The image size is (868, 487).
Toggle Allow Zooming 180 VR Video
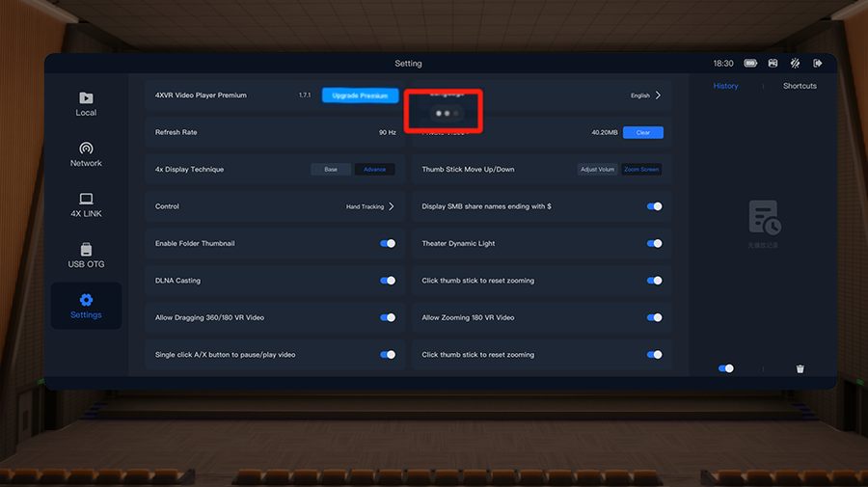coord(654,317)
